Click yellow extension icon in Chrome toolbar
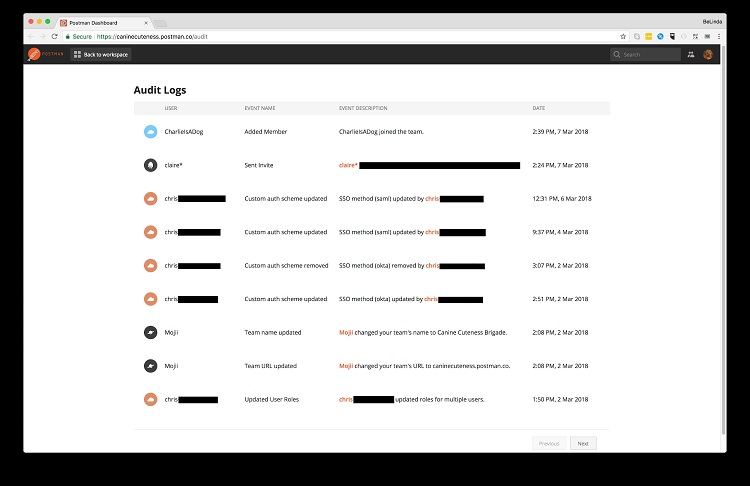750x486 pixels. (648, 36)
